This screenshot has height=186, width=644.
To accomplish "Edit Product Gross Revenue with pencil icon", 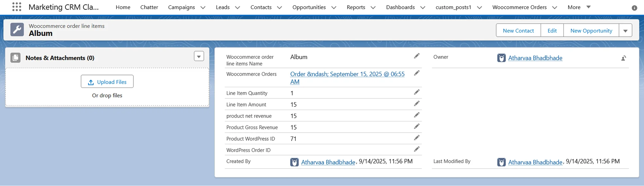I will pyautogui.click(x=417, y=126).
